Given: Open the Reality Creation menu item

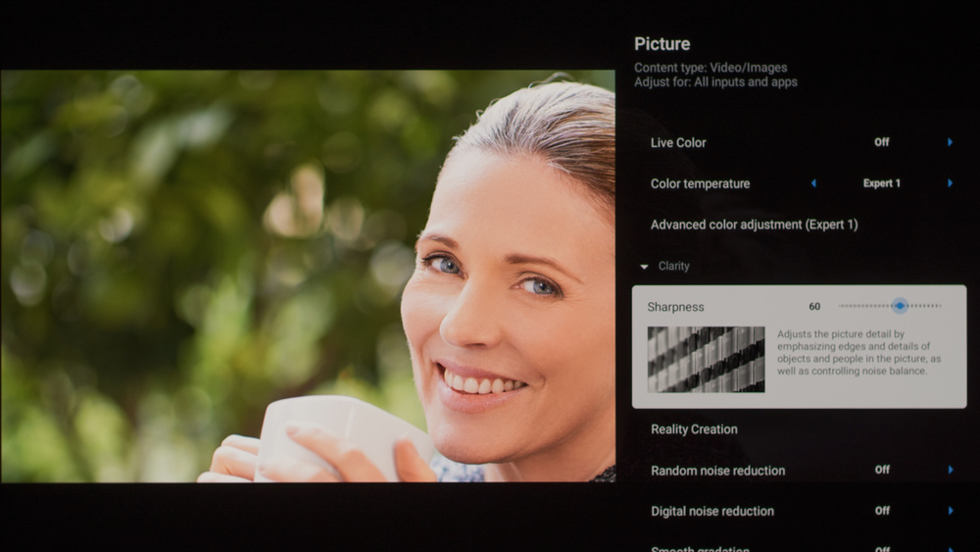Looking at the screenshot, I should [x=694, y=429].
